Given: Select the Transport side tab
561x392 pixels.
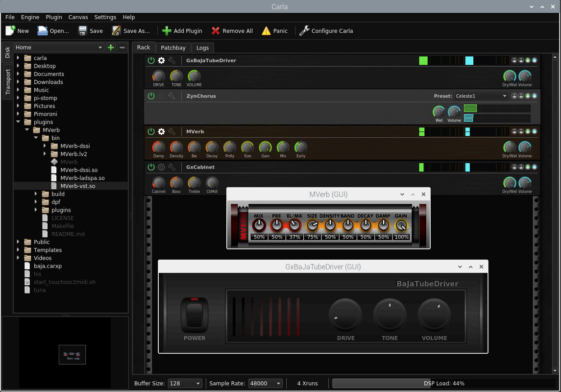Looking at the screenshot, I should click(7, 81).
